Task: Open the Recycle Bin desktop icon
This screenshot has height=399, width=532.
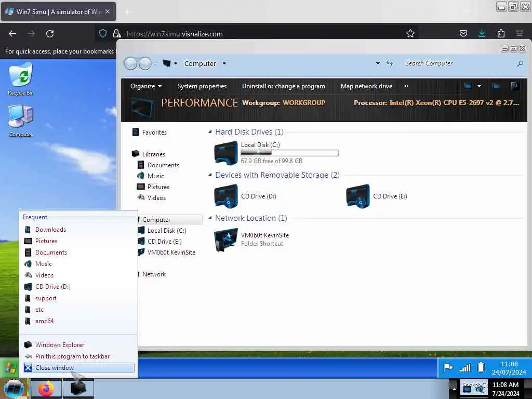Action: 21,79
